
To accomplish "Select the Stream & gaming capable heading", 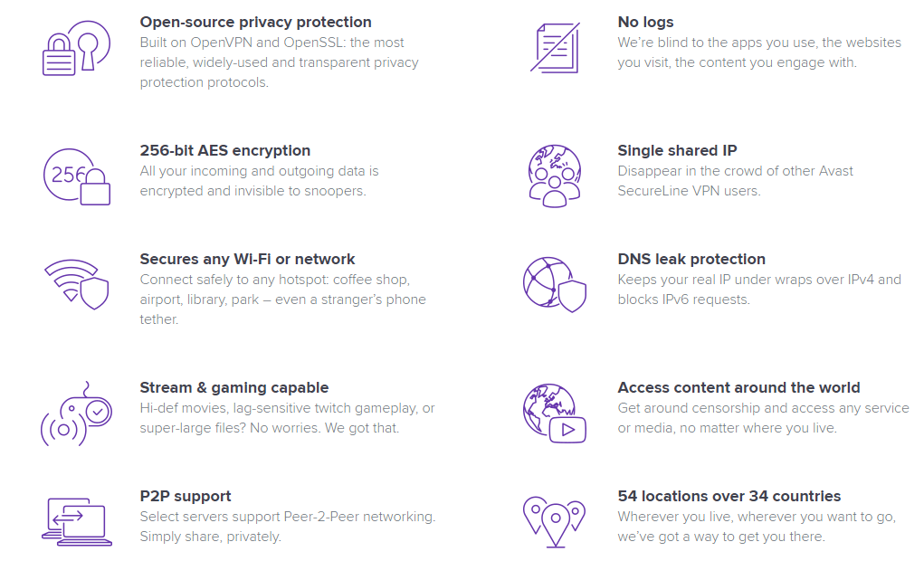I will (x=234, y=388).
